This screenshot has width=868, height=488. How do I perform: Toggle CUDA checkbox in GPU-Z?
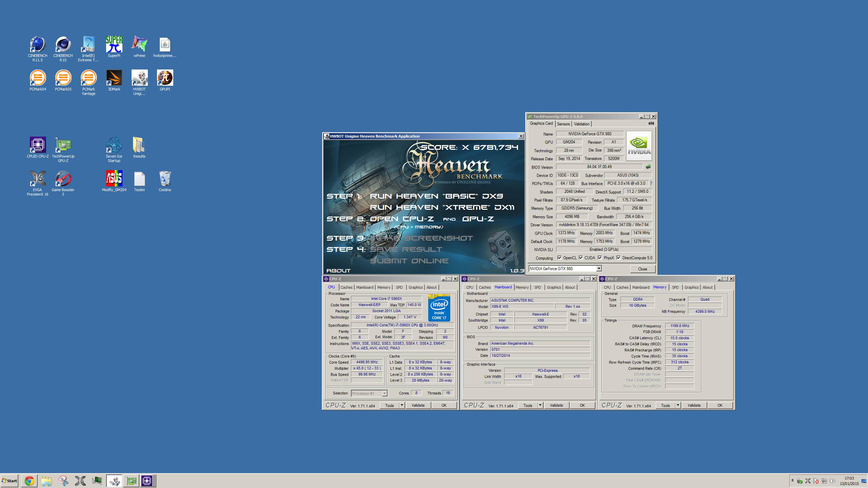[x=581, y=258]
